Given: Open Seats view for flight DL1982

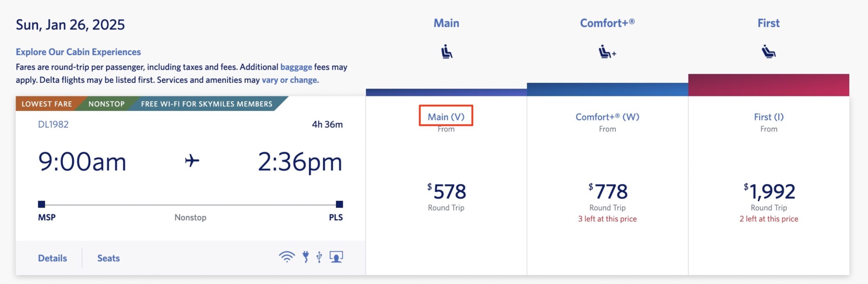Looking at the screenshot, I should 107,258.
